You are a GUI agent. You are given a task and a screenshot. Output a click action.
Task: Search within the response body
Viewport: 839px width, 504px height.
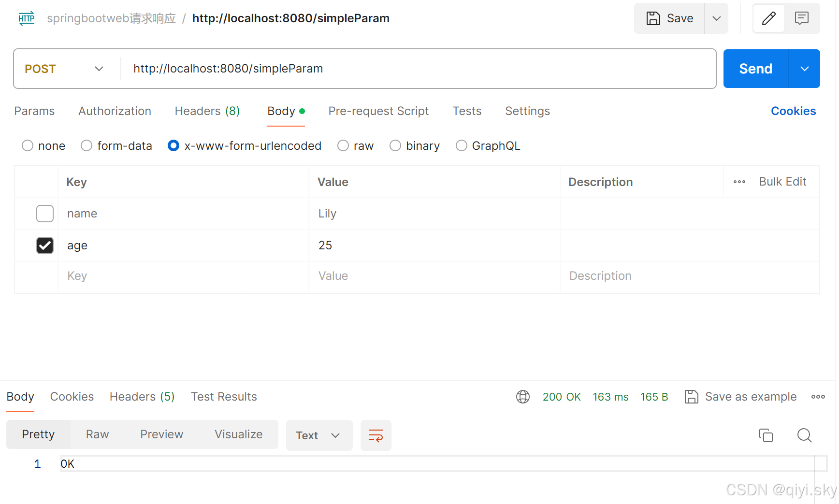pyautogui.click(x=804, y=435)
